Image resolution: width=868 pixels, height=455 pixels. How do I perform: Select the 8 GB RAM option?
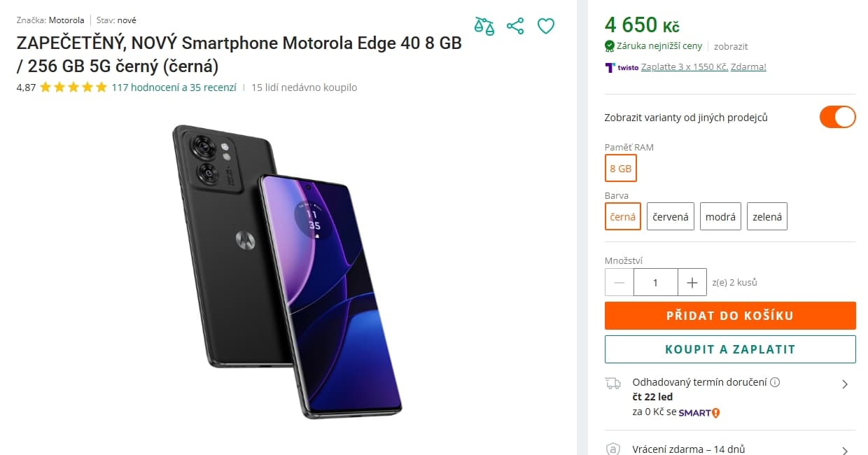click(x=621, y=168)
